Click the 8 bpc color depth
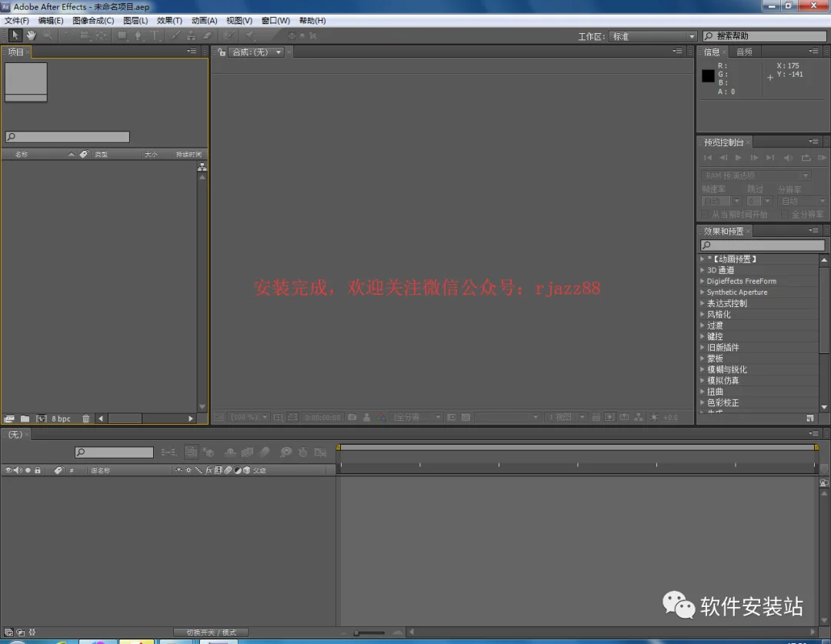 pyautogui.click(x=61, y=419)
